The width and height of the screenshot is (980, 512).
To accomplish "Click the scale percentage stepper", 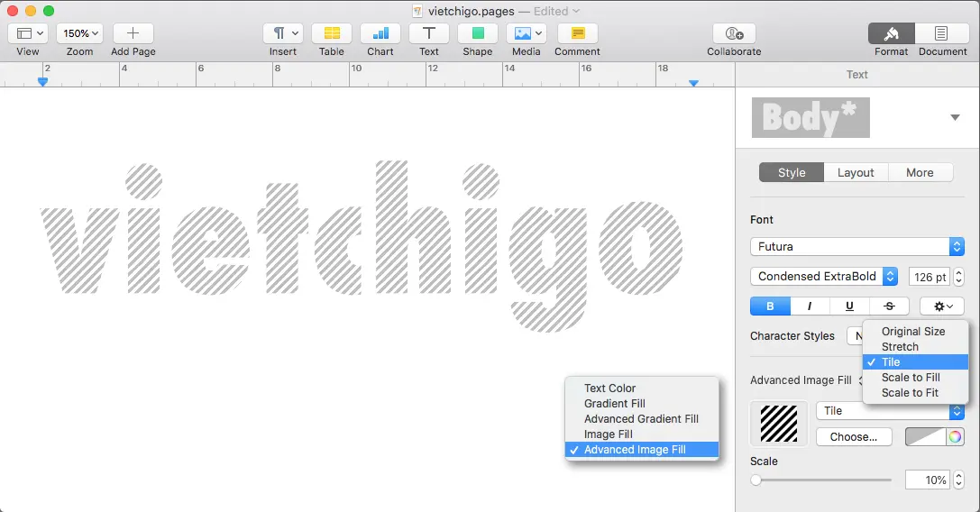I will point(958,480).
